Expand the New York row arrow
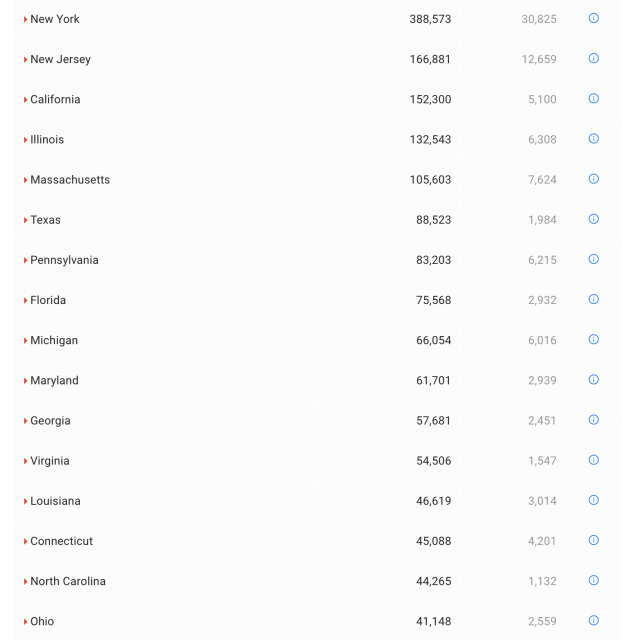The image size is (629, 640). [x=25, y=19]
